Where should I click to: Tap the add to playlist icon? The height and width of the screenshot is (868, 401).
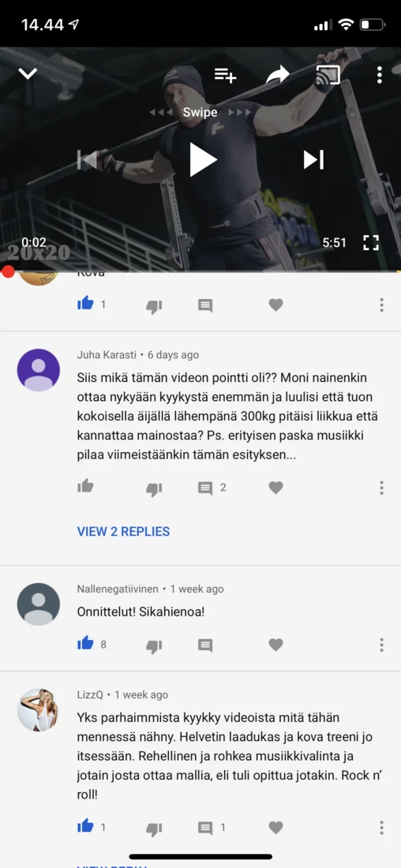(x=225, y=75)
